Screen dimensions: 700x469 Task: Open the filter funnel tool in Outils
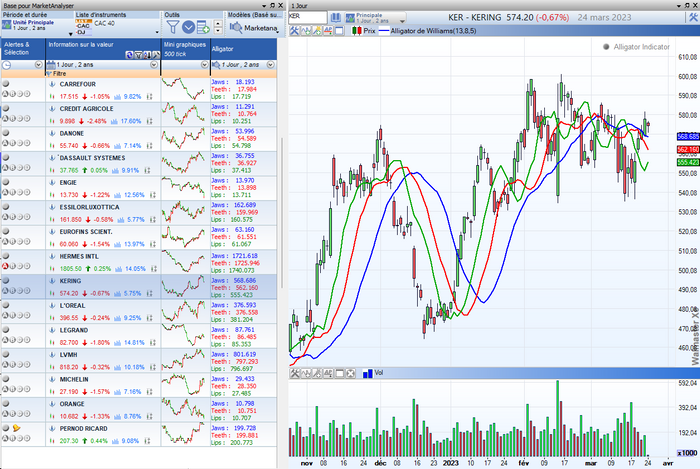tap(172, 27)
